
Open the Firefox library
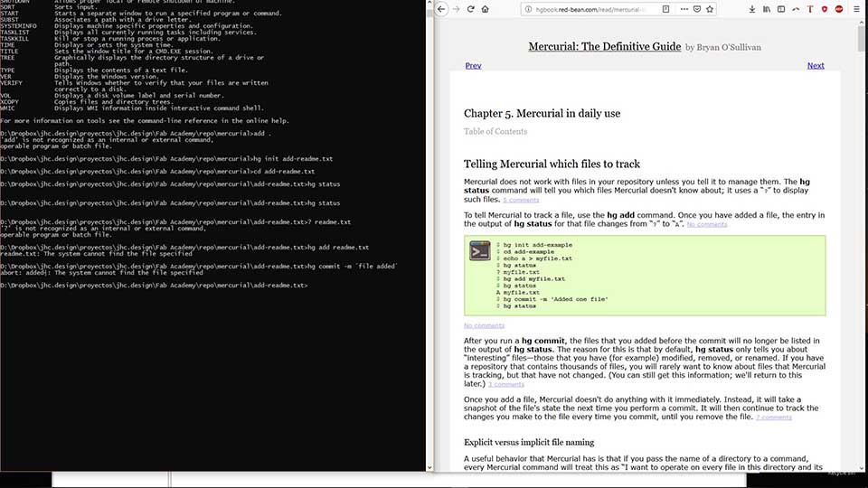[767, 9]
